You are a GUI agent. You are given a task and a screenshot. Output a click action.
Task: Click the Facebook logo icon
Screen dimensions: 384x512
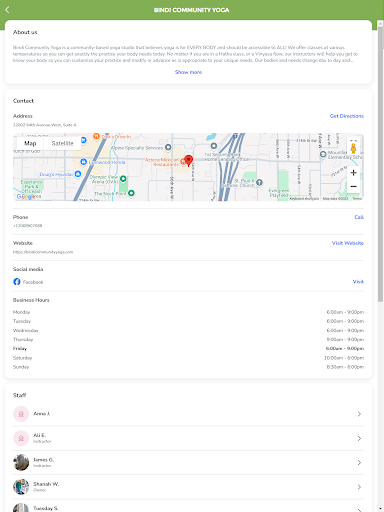tap(17, 282)
